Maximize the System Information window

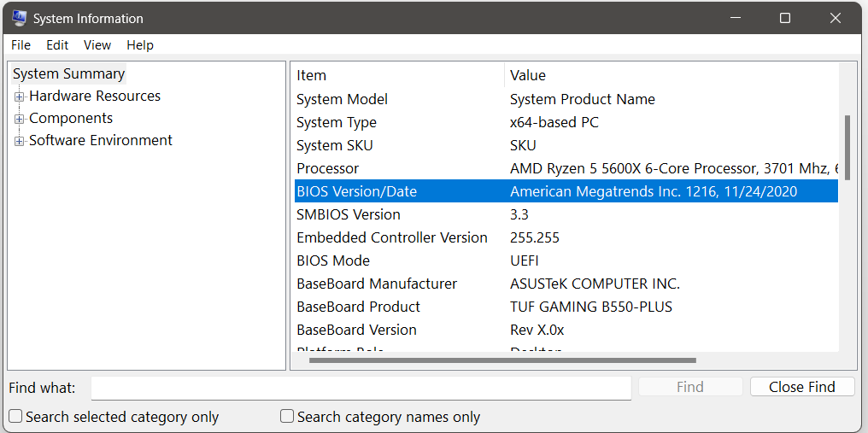[x=784, y=18]
